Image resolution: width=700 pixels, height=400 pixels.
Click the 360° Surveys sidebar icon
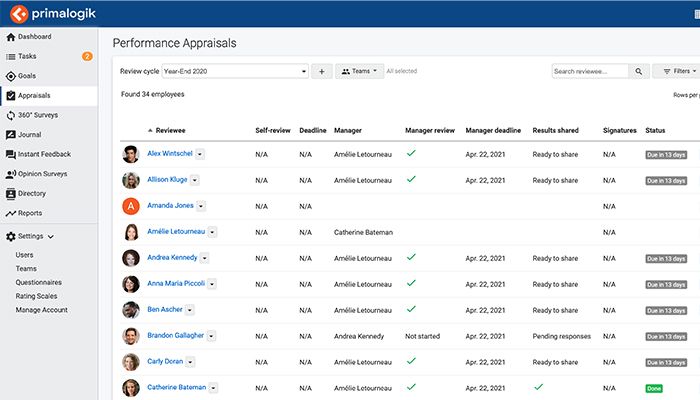coord(10,115)
